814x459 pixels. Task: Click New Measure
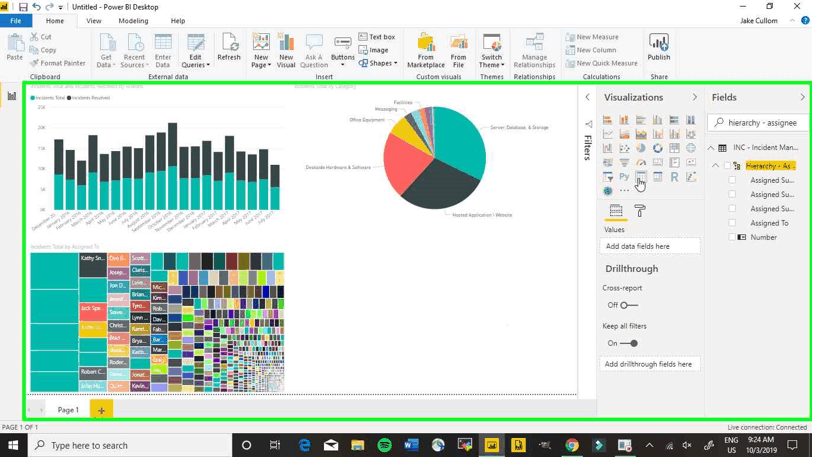tap(592, 37)
